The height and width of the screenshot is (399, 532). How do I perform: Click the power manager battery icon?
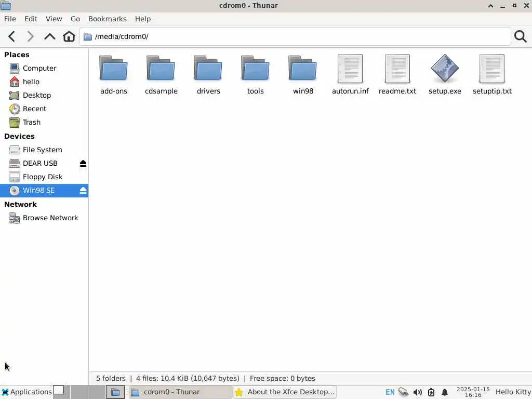pos(431,392)
